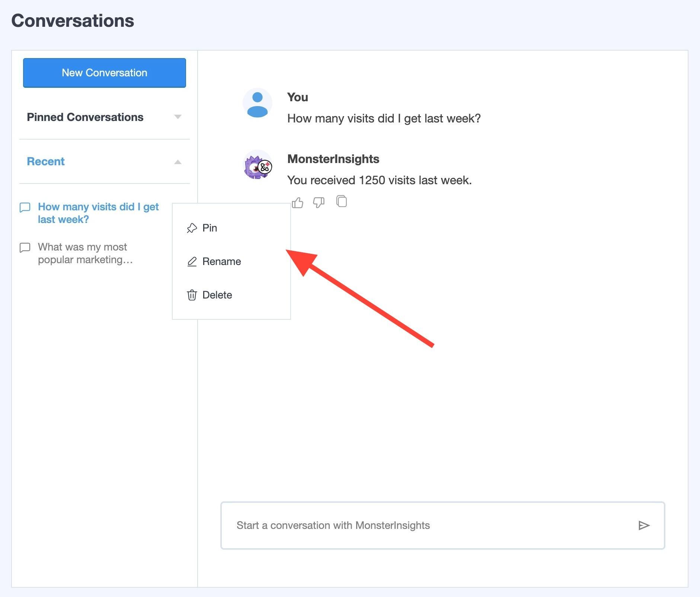Click the blue user avatar next to 'You'
The image size is (700, 597).
[x=257, y=103]
